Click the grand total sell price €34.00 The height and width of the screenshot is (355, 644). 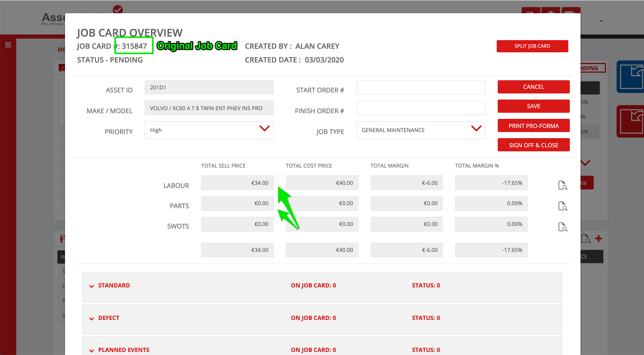[237, 250]
